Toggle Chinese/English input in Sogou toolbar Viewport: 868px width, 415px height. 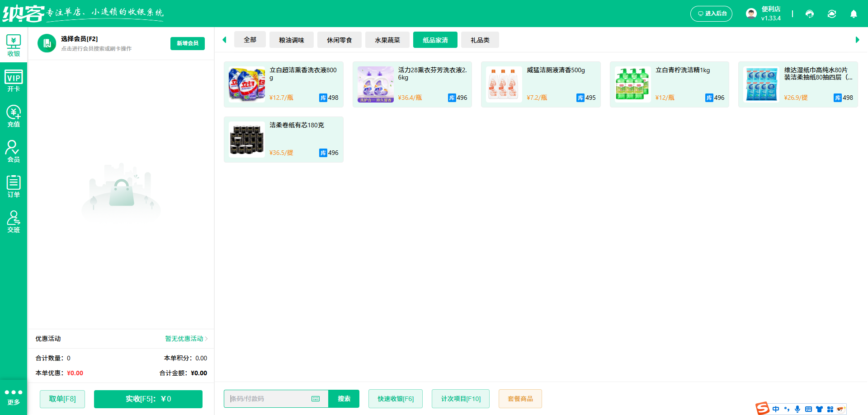tap(776, 409)
